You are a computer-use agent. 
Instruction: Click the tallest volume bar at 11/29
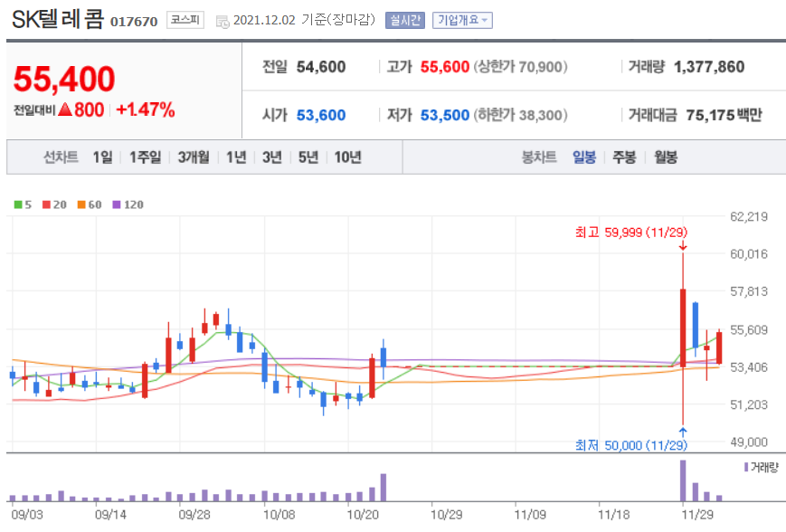pos(683,480)
